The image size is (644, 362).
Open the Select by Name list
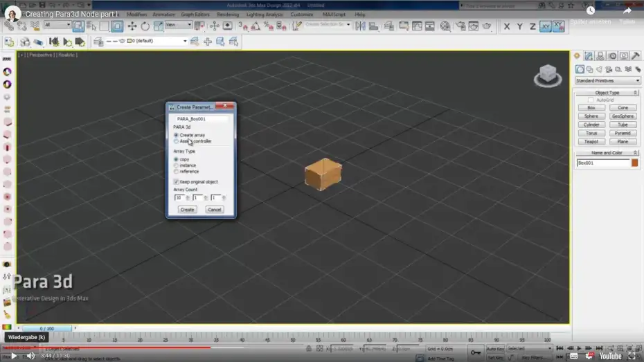tap(91, 26)
